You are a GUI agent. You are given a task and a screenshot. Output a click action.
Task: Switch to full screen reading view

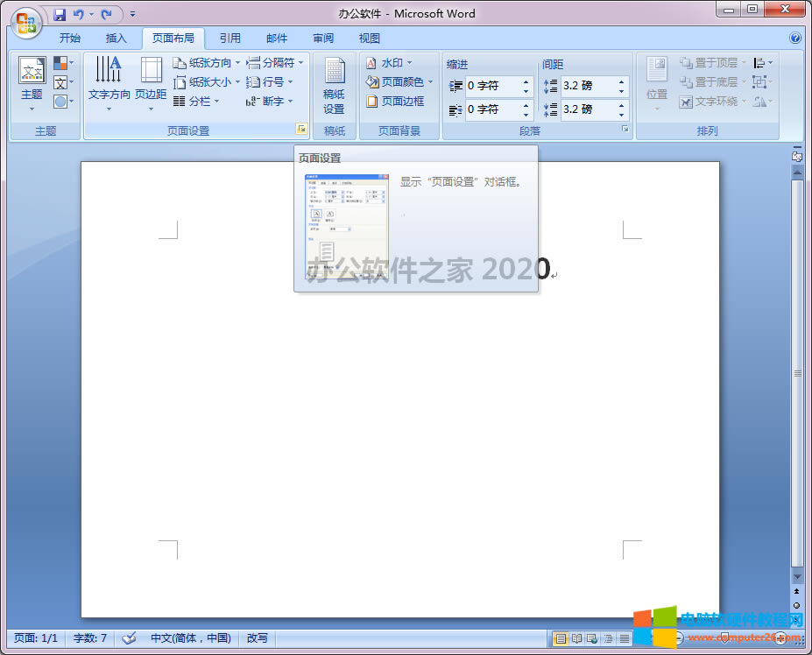click(576, 639)
